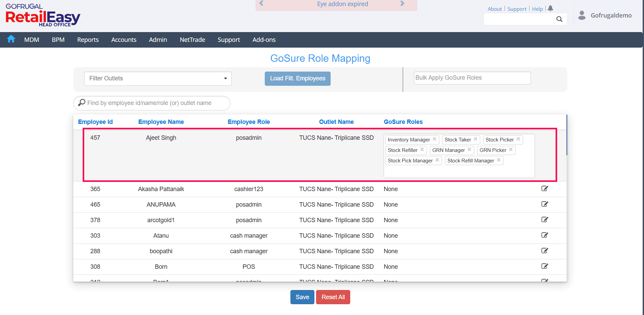Viewport: 644px width, 315px height.
Task: Expand the Filter Outlets dropdown
Action: tap(158, 78)
